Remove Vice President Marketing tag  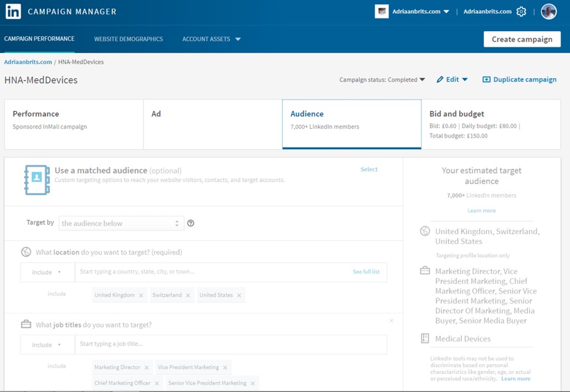tap(225, 368)
